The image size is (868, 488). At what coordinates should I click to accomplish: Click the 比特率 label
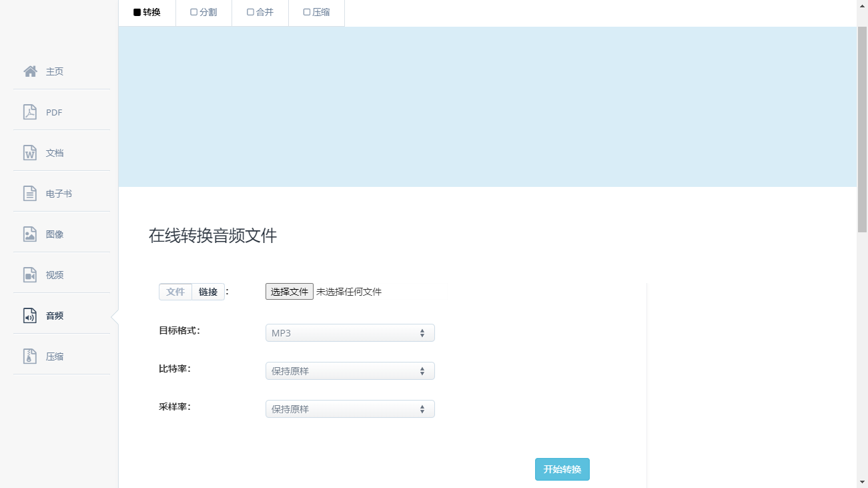(x=175, y=369)
